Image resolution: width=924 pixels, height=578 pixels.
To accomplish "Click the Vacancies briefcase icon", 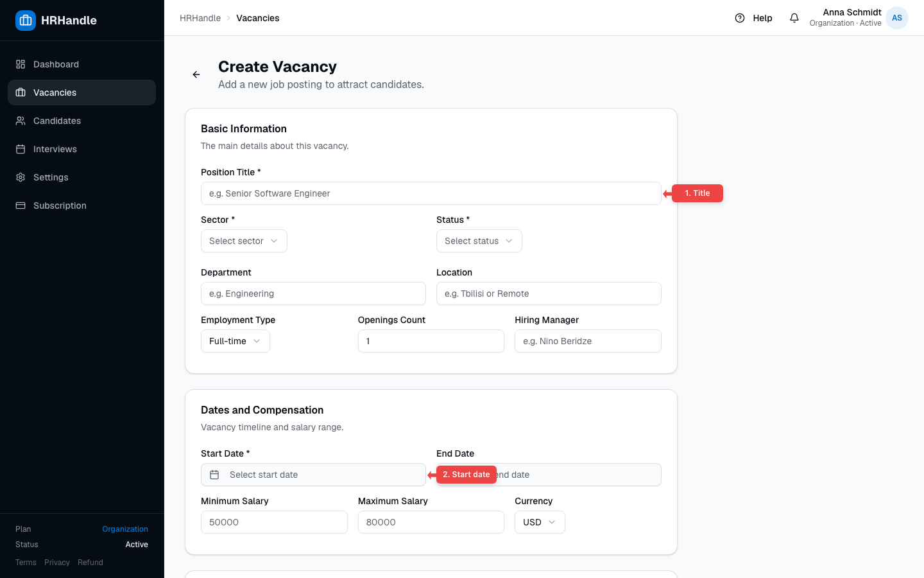I will (x=21, y=92).
